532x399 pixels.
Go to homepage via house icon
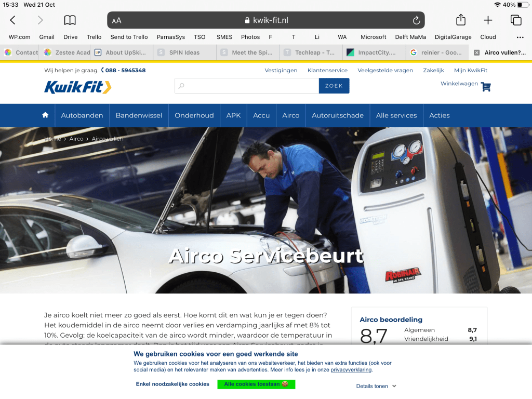tap(45, 115)
